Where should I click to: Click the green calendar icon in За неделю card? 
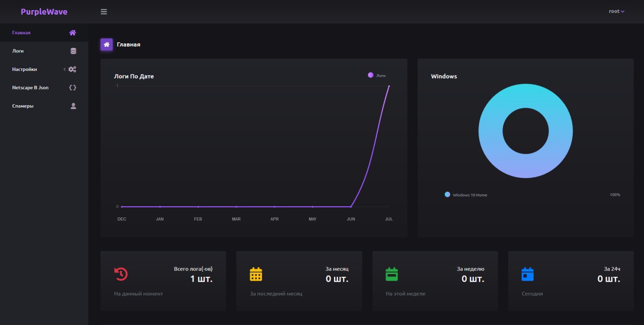click(391, 274)
